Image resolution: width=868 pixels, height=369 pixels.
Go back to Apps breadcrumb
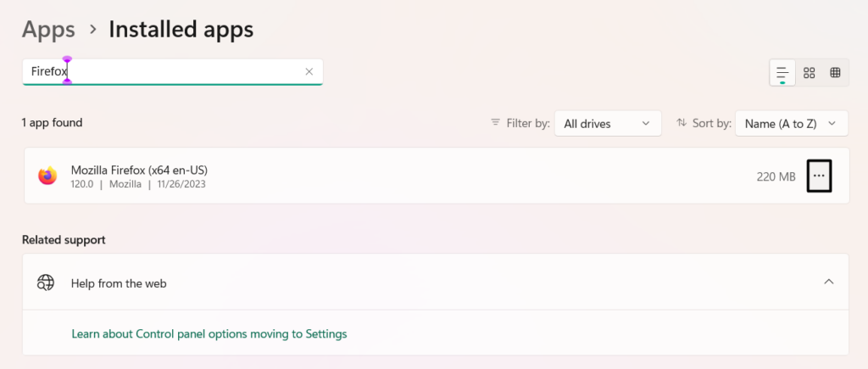click(48, 30)
